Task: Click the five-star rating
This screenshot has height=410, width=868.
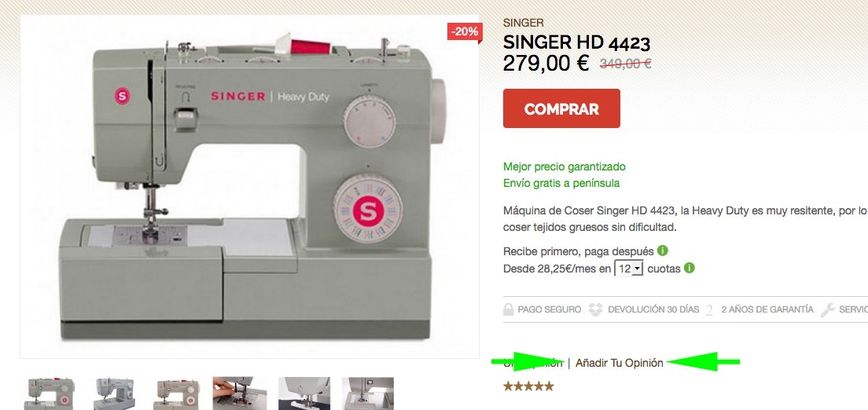Action: [528, 386]
